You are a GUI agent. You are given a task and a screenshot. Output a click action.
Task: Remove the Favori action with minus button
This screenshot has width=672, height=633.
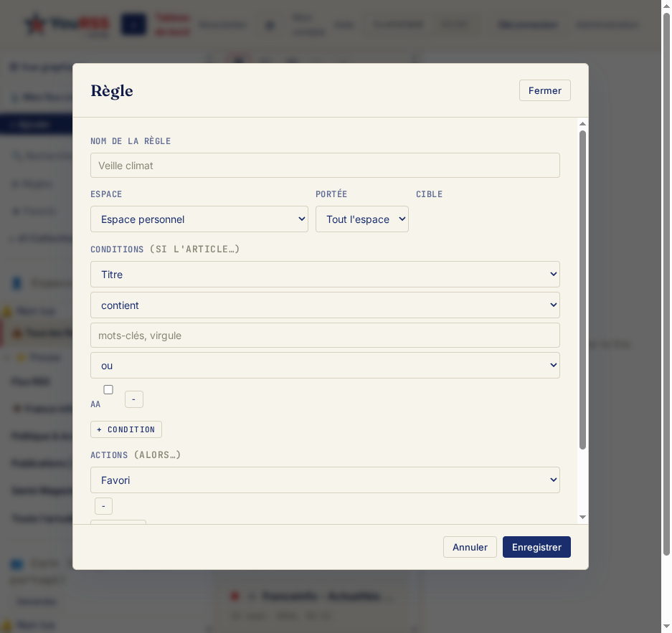[103, 506]
